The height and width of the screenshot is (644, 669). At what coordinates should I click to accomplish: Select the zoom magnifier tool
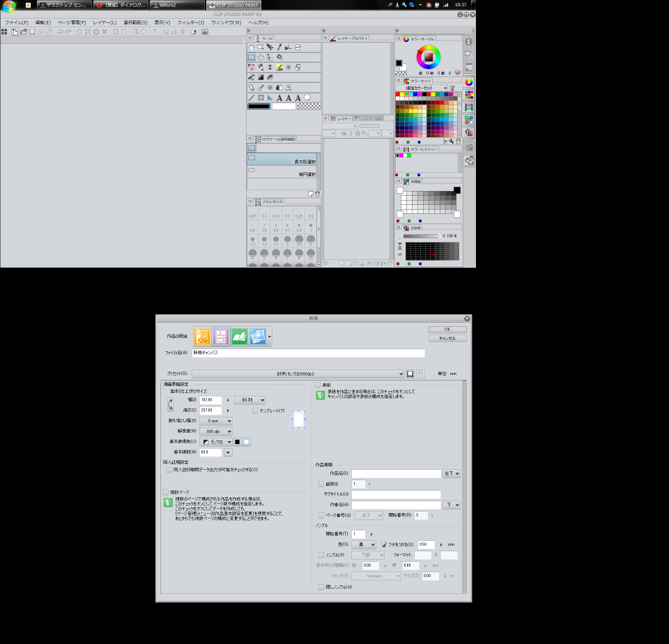point(261,47)
